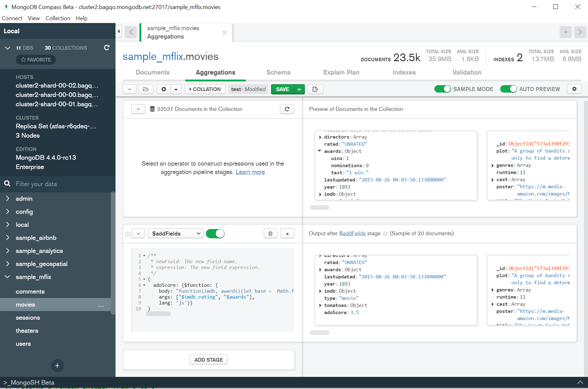Screen dimensions: 588x389
Task: Go to the next tab with the forward arrow
Action: (580, 32)
